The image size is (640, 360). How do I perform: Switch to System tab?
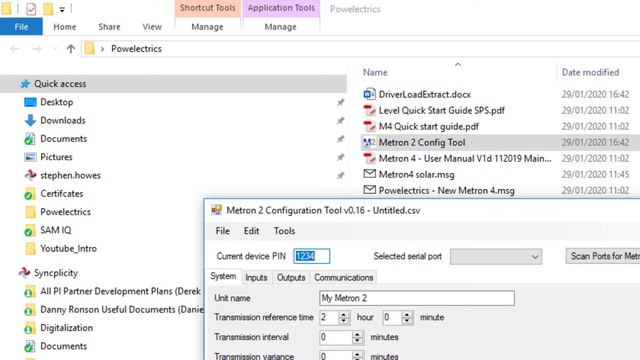(x=223, y=276)
